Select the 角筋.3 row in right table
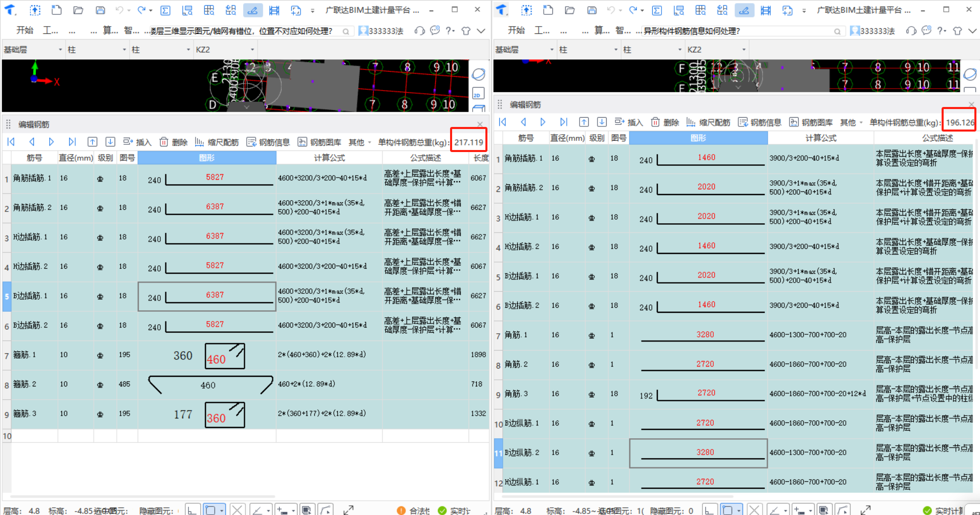The image size is (980, 515). pos(733,394)
